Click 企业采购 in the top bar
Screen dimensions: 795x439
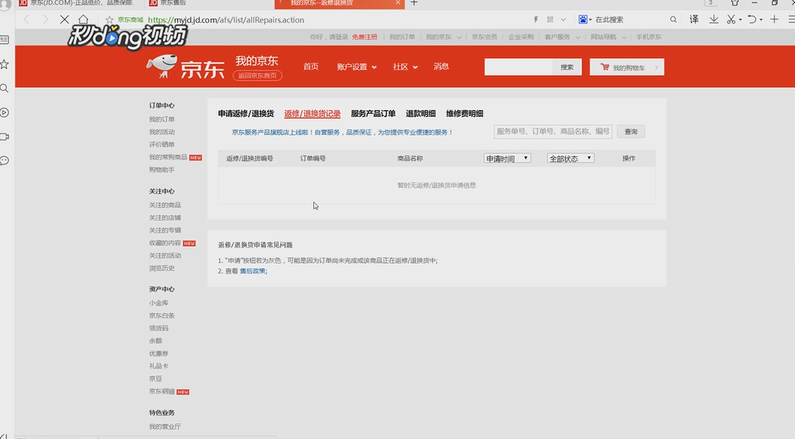coord(521,37)
